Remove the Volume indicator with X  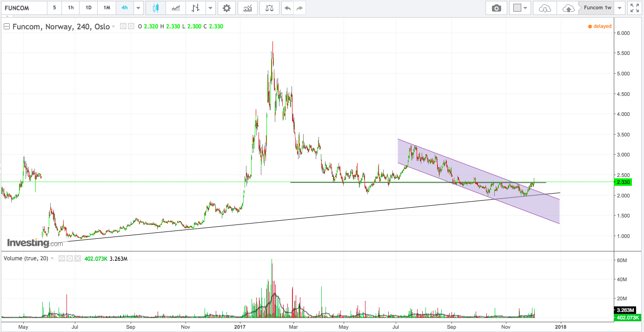point(77,258)
